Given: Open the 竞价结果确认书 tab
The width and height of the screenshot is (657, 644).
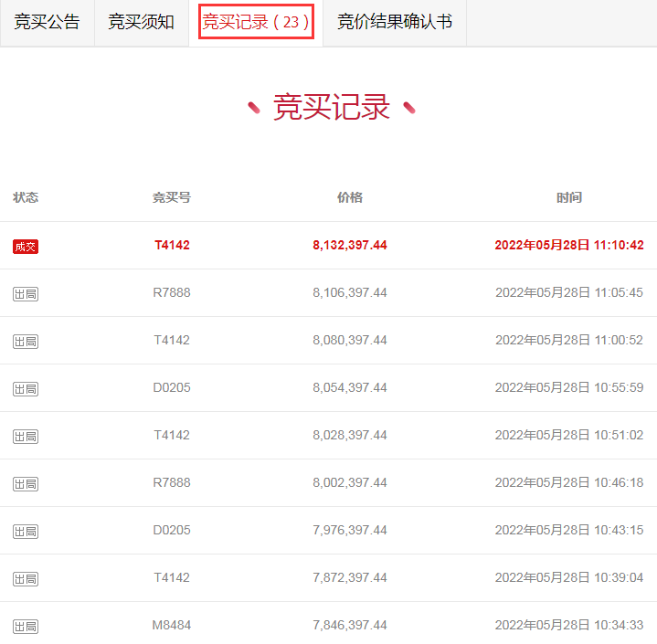Looking at the screenshot, I should point(395,22).
